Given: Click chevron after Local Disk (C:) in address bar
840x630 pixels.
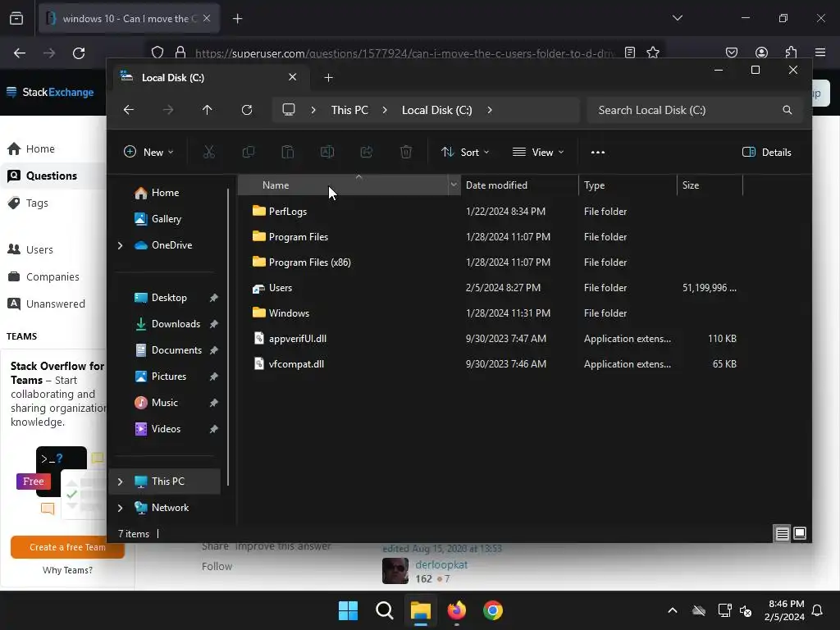Looking at the screenshot, I should [490, 110].
